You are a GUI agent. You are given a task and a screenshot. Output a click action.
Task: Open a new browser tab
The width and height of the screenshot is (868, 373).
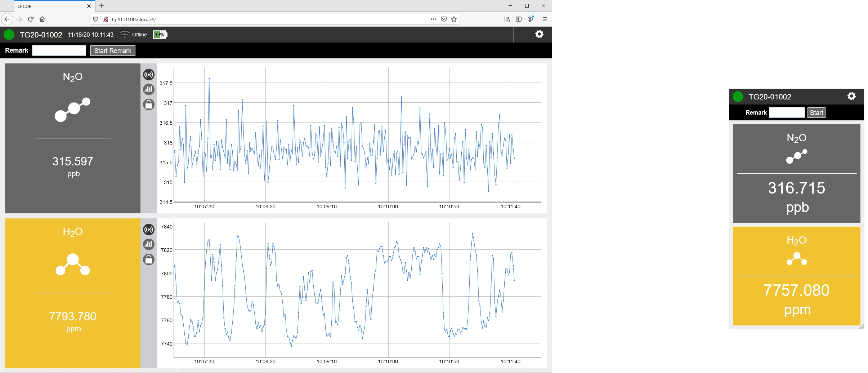pyautogui.click(x=101, y=6)
